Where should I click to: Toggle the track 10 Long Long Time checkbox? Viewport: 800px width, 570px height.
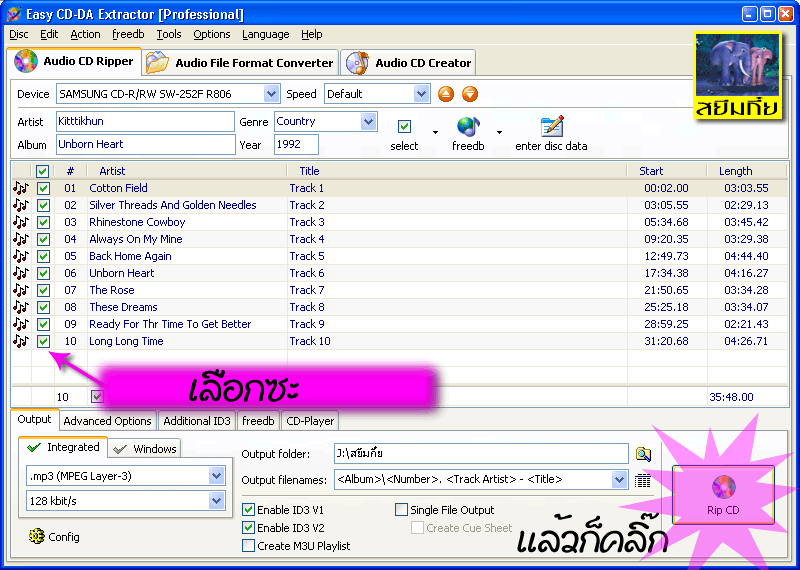tap(43, 341)
